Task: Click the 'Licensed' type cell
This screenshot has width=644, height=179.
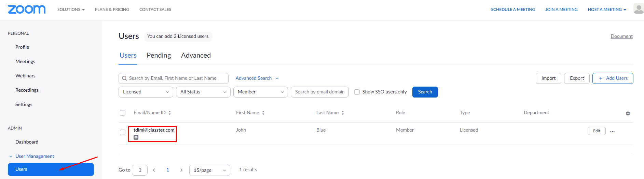Action: 469,130
